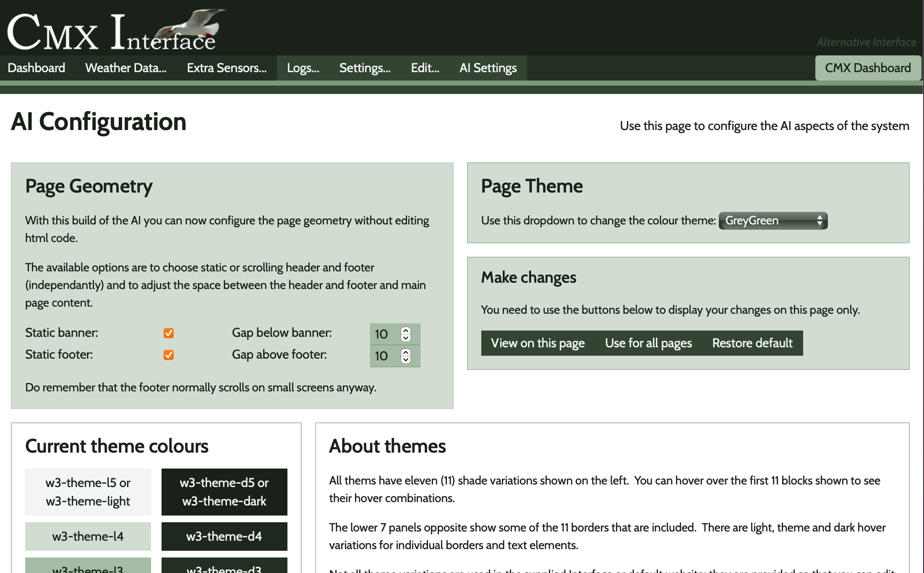924x573 pixels.
Task: Open the Settings menu in navigation bar
Action: 365,68
